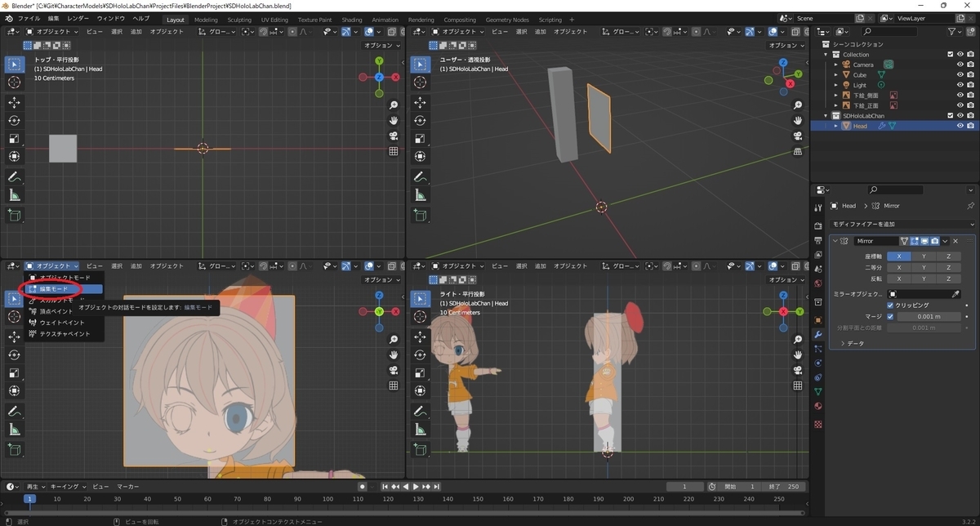This screenshot has width=980, height=526.
Task: Collapse the SDHoloLabChan collection
Action: coord(826,116)
